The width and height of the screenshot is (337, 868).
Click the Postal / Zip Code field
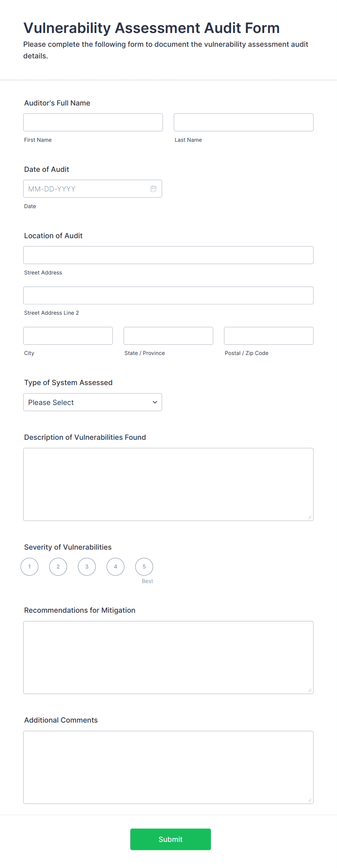(x=268, y=335)
